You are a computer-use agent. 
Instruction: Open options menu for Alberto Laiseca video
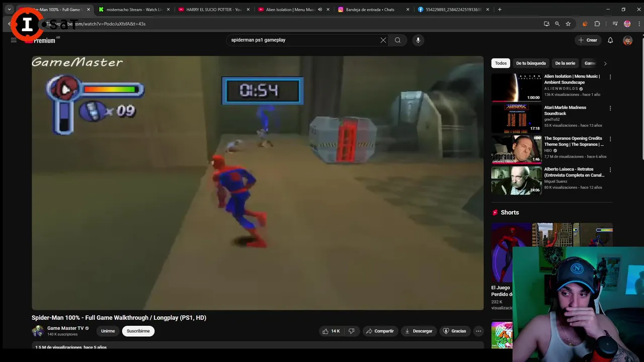tap(610, 170)
